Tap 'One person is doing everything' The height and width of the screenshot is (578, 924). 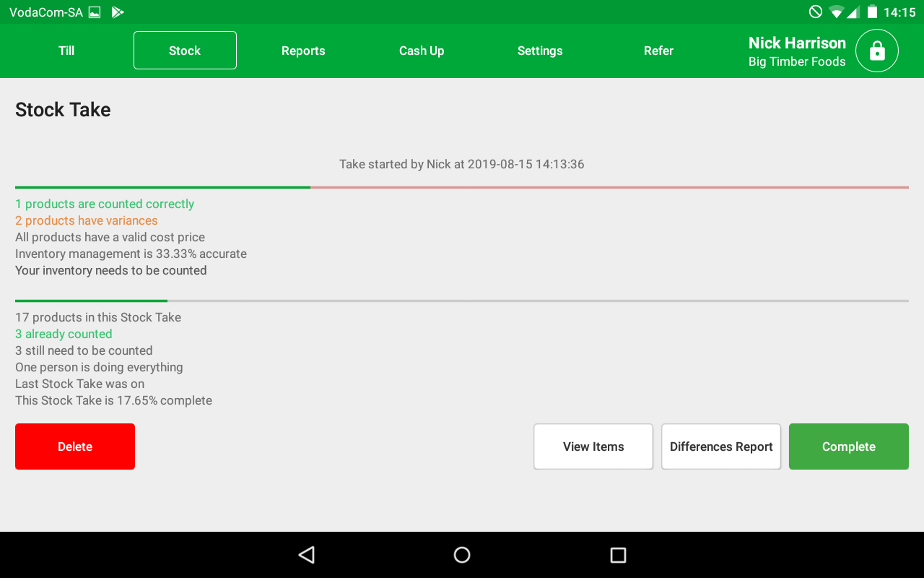99,367
